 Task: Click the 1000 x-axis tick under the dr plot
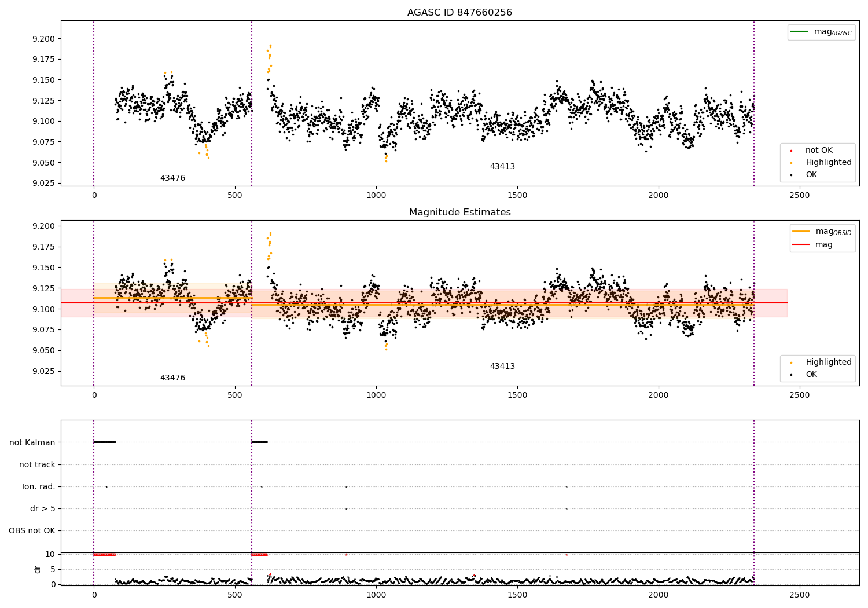(x=376, y=595)
